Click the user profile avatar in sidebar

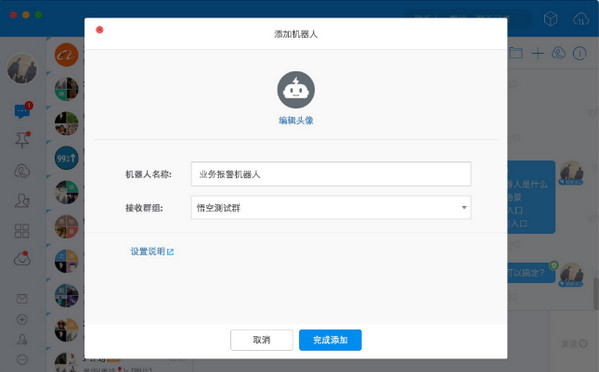22,68
